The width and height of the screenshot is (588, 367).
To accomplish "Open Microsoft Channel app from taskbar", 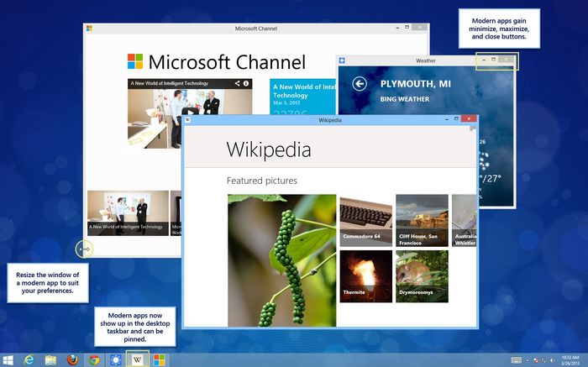I will click(x=158, y=359).
